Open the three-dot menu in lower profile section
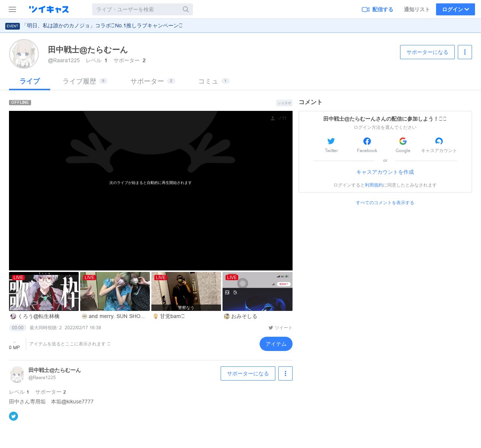The height and width of the screenshot is (448, 481). point(285,373)
